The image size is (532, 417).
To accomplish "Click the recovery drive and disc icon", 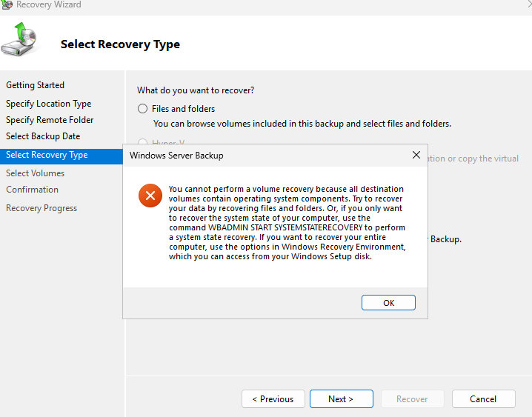I will click(x=19, y=39).
